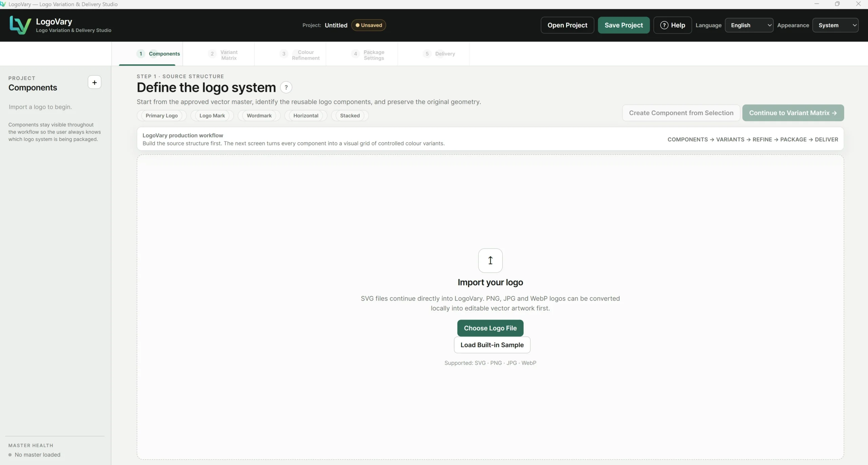Continue to Variant Matrix
The image size is (868, 465).
793,113
